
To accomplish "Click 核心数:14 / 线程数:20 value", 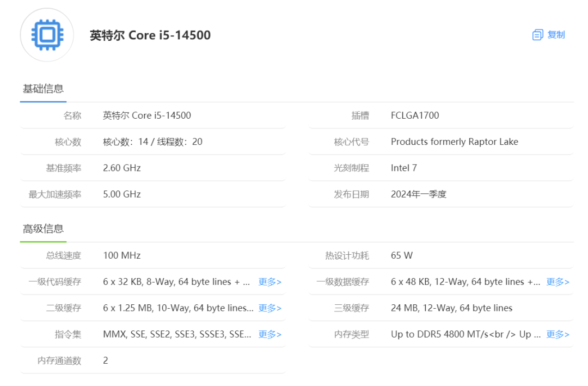I will [152, 142].
